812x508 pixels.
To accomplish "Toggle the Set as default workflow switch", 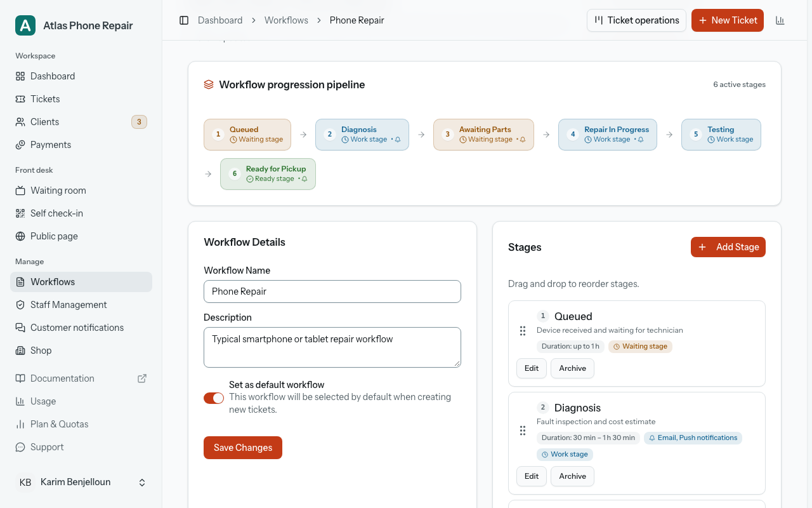I will [x=214, y=398].
